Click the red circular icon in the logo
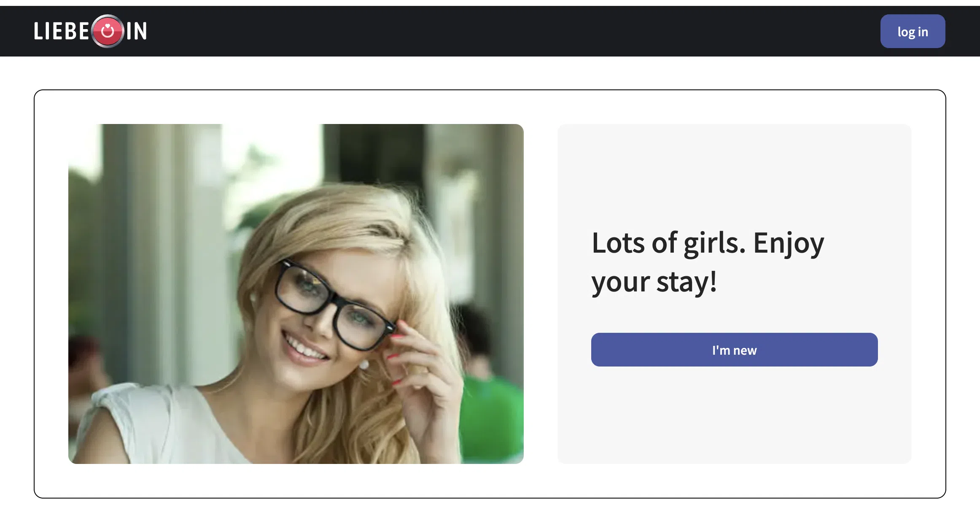980x523 pixels. coord(108,31)
